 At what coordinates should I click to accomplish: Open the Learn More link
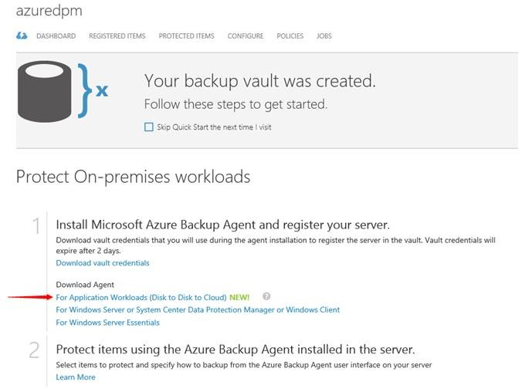tap(76, 377)
